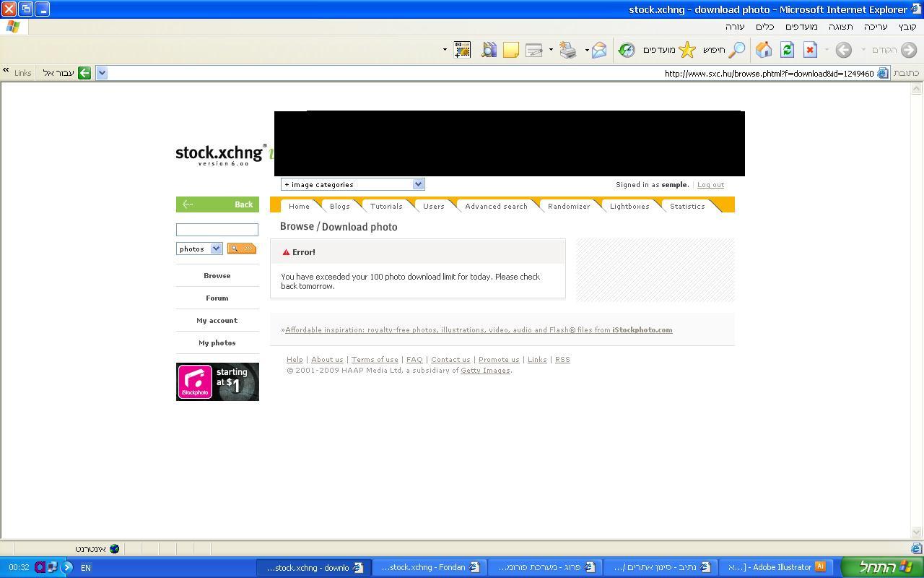Open the Users tab
Screen dimensions: 924x578
pyautogui.click(x=434, y=206)
